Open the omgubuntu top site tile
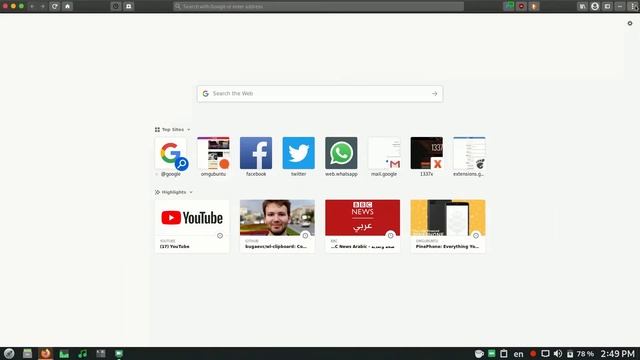Image resolution: width=640 pixels, height=360 pixels. [213, 157]
